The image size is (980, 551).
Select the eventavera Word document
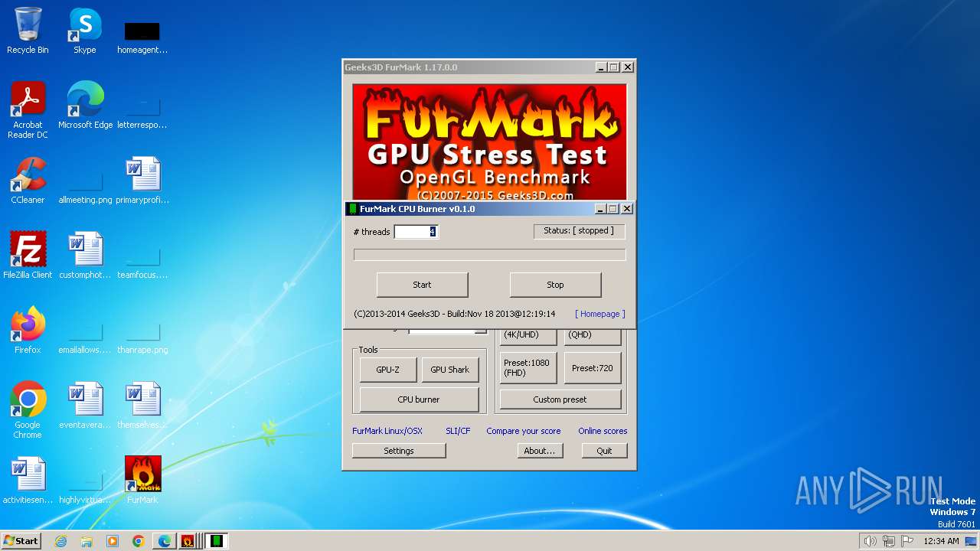pos(85,406)
